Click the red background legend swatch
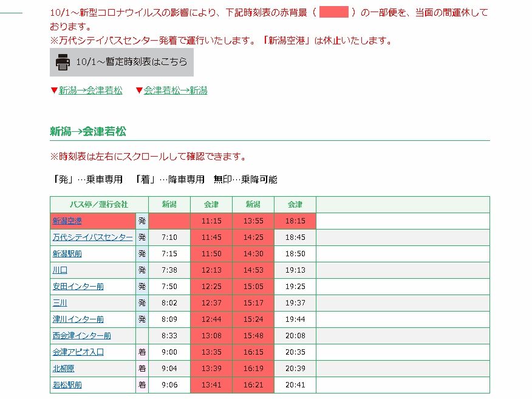The width and height of the screenshot is (532, 399). pyautogui.click(x=334, y=12)
